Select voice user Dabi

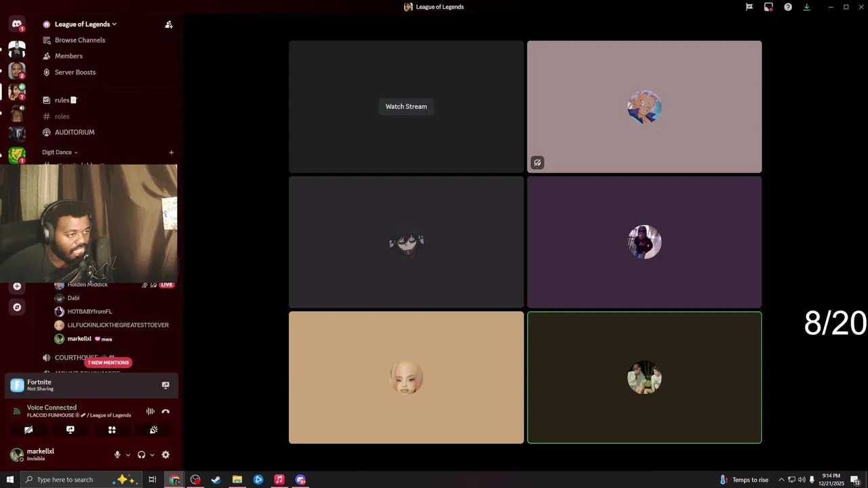click(x=73, y=298)
